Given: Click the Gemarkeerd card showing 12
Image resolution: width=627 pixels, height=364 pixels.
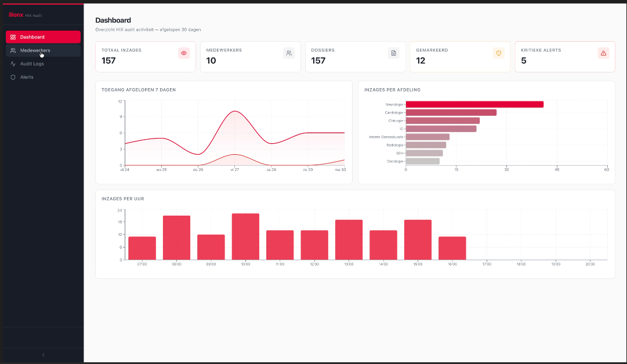Looking at the screenshot, I should [459, 56].
